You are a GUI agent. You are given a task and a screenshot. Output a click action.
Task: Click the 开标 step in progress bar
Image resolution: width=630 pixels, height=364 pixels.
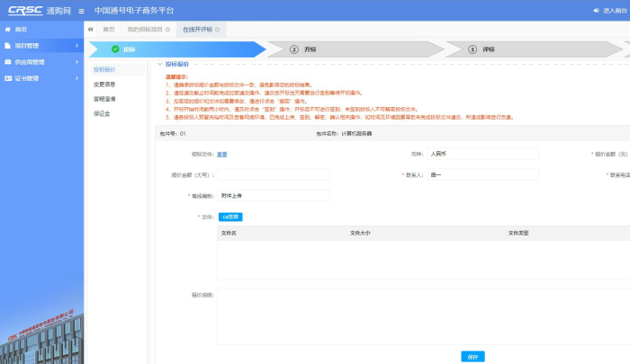click(x=310, y=49)
